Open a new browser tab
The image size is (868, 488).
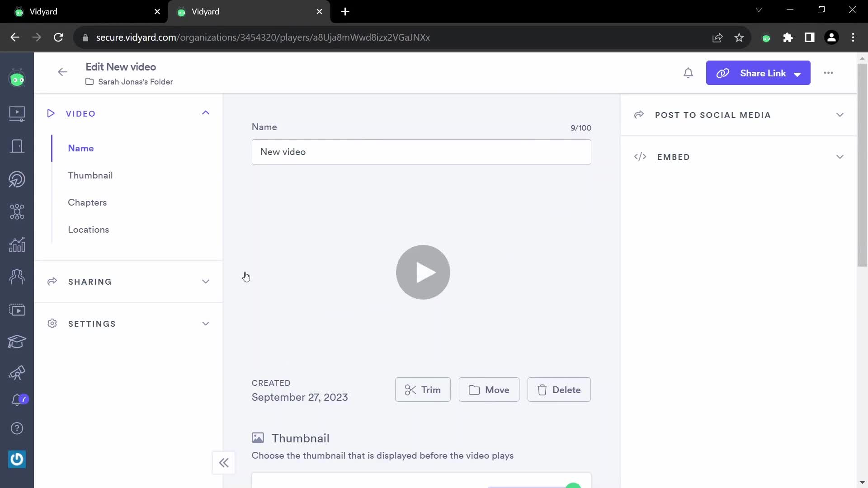[345, 12]
